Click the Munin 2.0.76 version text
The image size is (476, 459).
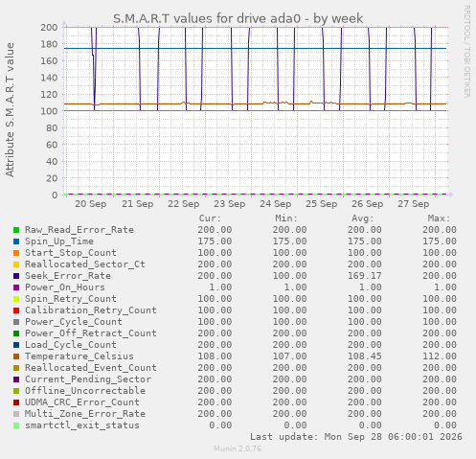238,448
